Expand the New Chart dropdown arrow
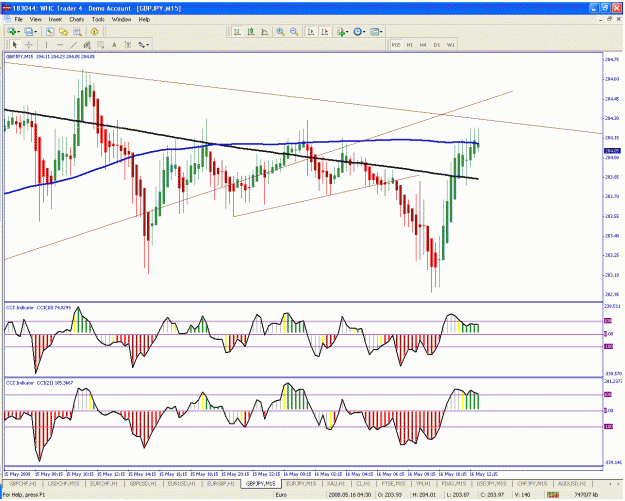 click(x=18, y=32)
